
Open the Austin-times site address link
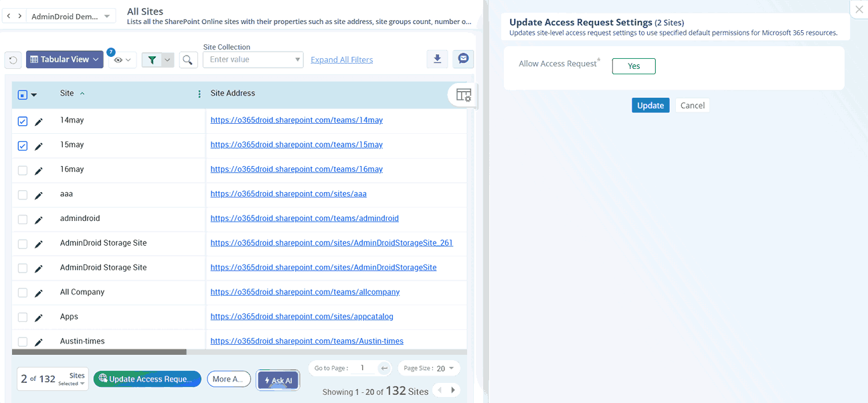click(307, 341)
